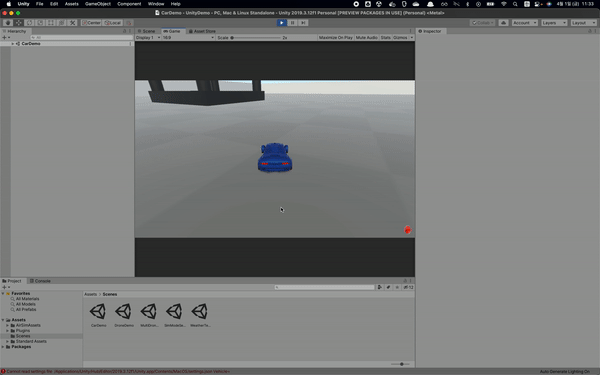Switch to the Scene tab
This screenshot has width=600, height=375.
(147, 31)
